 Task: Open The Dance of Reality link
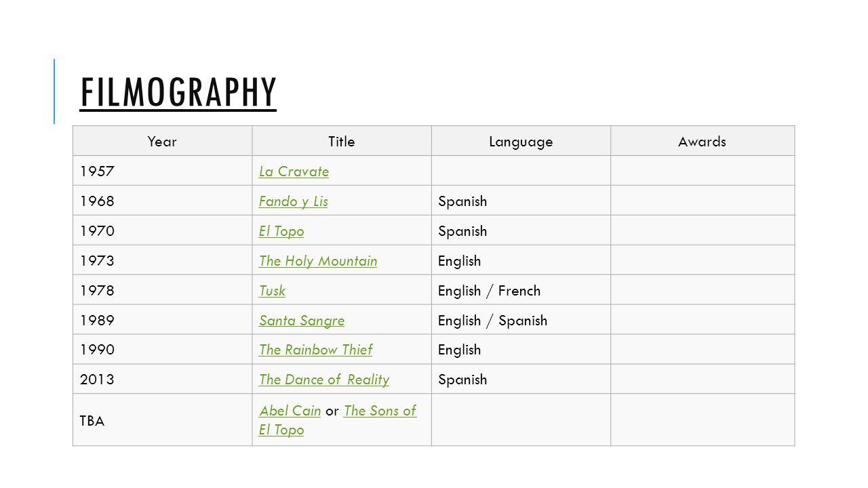pyautogui.click(x=324, y=380)
